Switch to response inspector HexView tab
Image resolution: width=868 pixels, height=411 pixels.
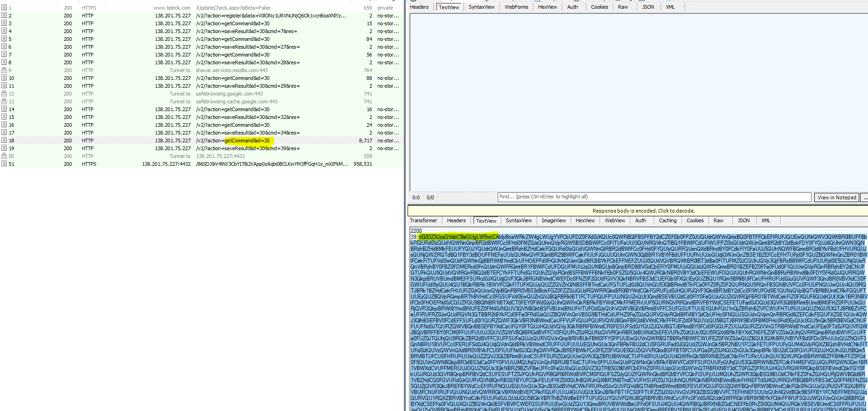point(585,220)
